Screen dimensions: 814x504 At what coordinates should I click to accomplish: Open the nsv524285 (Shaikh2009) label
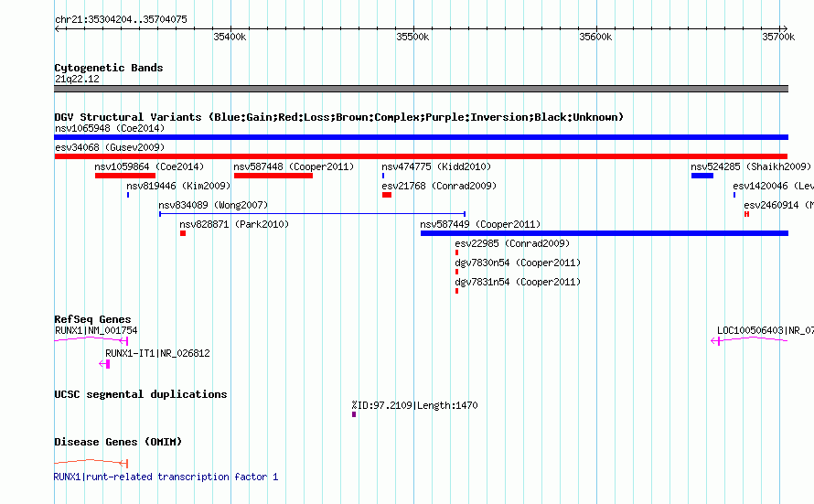tap(751, 166)
